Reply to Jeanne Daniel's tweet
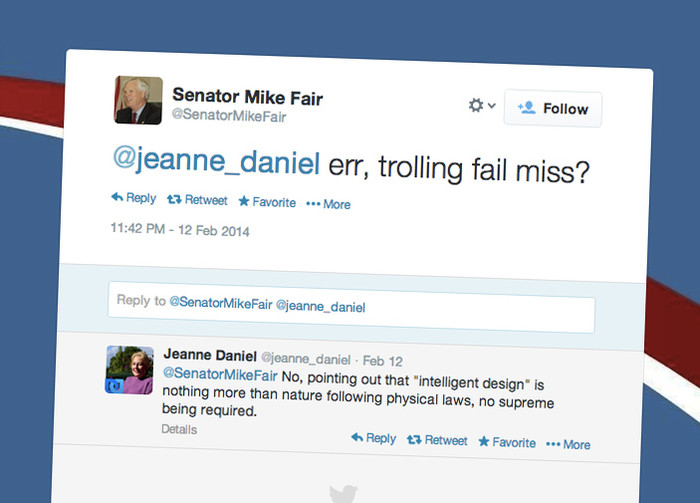The width and height of the screenshot is (700, 503). click(x=374, y=439)
